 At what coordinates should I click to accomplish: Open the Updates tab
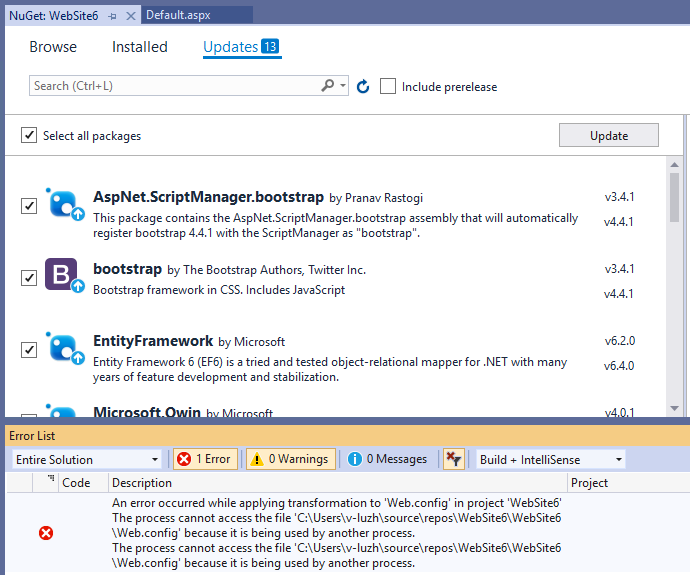click(x=242, y=47)
